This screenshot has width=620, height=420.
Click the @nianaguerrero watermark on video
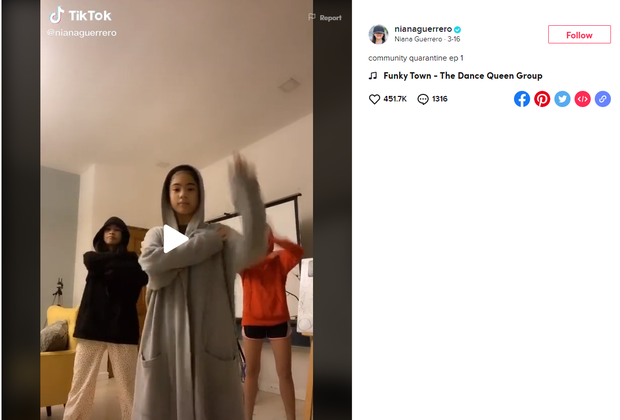pos(82,33)
